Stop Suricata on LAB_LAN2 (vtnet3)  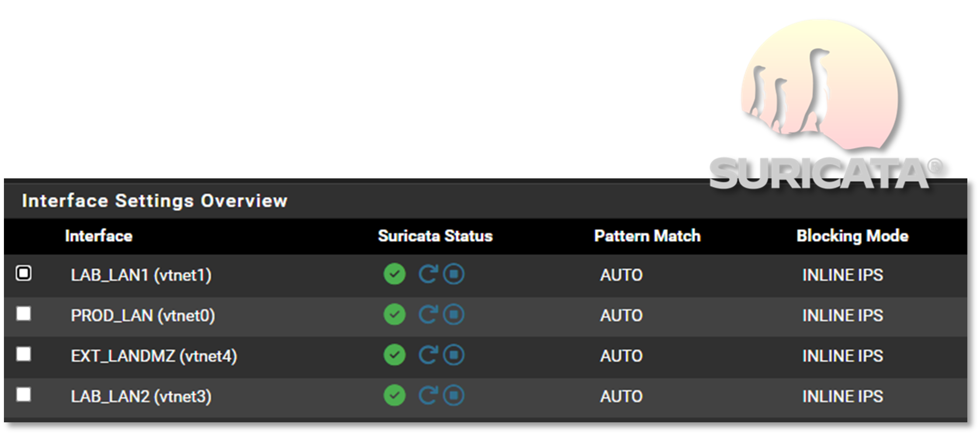point(454,396)
